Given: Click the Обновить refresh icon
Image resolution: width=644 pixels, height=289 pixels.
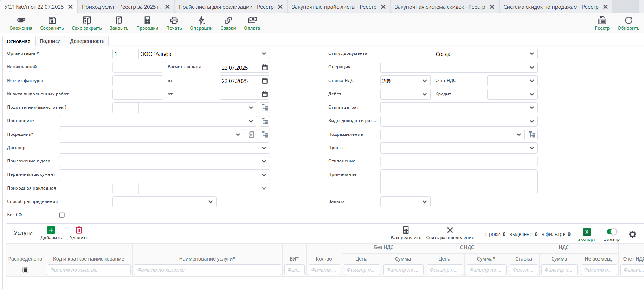Looking at the screenshot, I should click(x=629, y=20).
